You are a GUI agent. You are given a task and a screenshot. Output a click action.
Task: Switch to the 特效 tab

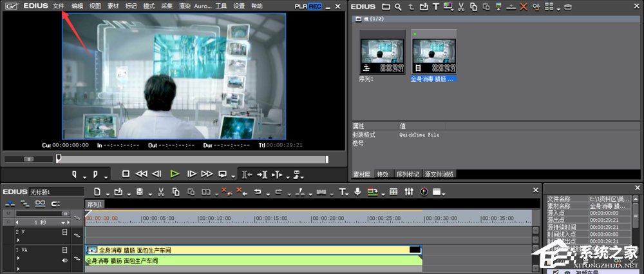point(383,174)
